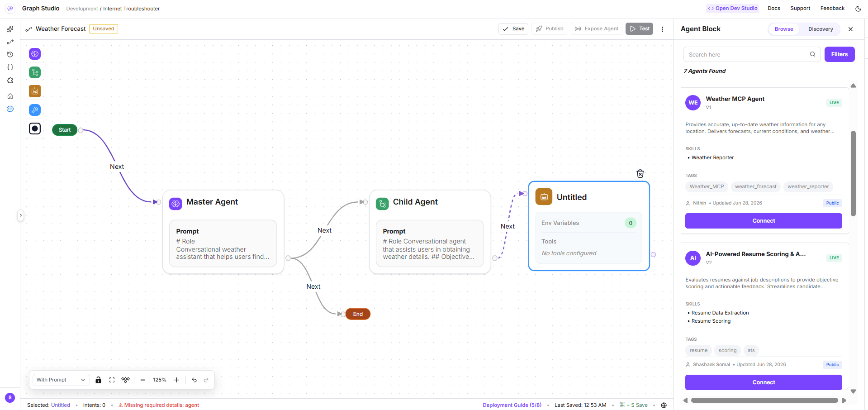Switch to the Browse tab

click(x=784, y=29)
